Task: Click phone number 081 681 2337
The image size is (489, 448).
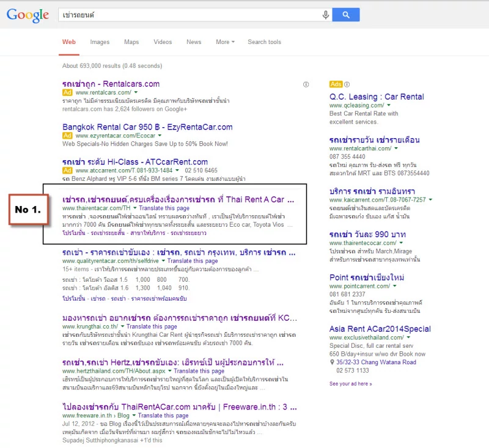Action: click(347, 294)
